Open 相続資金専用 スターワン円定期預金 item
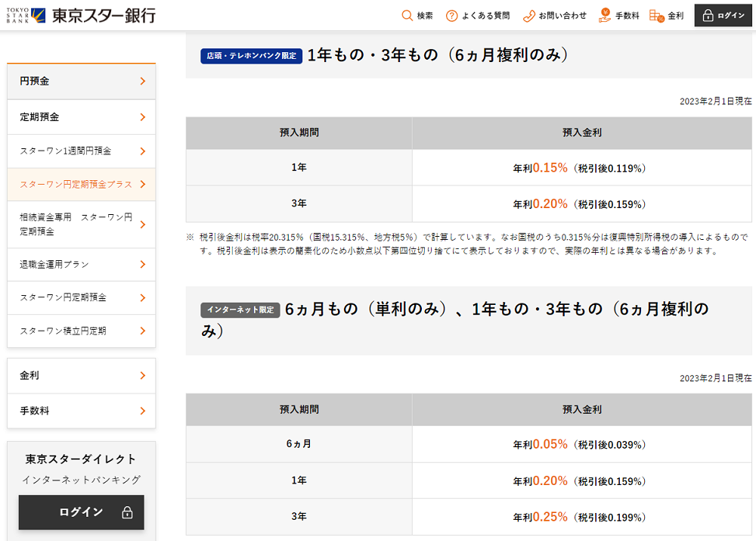The image size is (756, 541). [82, 225]
